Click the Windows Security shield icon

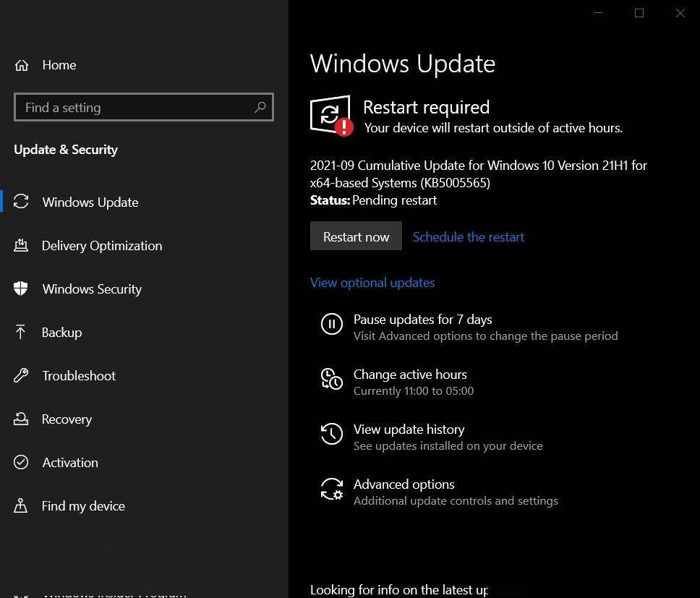click(x=20, y=289)
